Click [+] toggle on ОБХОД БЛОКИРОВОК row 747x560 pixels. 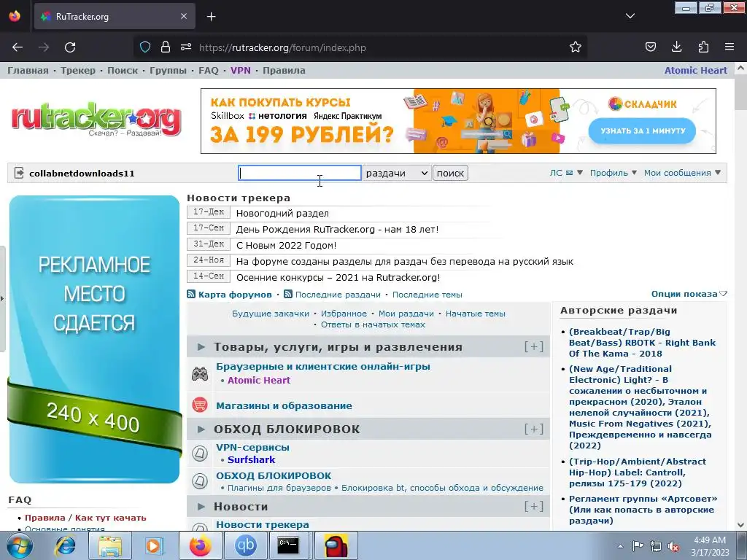[533, 429]
